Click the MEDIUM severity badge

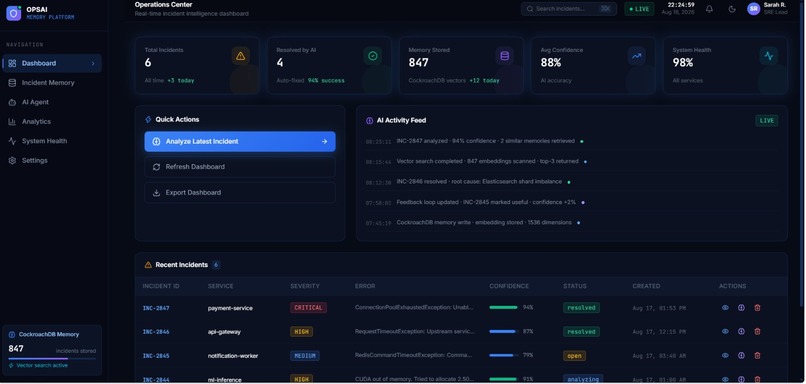coord(305,355)
